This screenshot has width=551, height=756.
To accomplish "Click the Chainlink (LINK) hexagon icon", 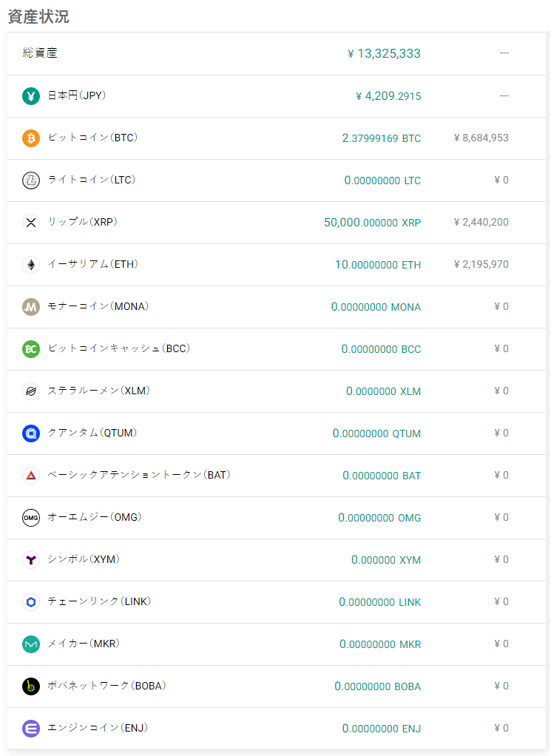I will (x=31, y=602).
